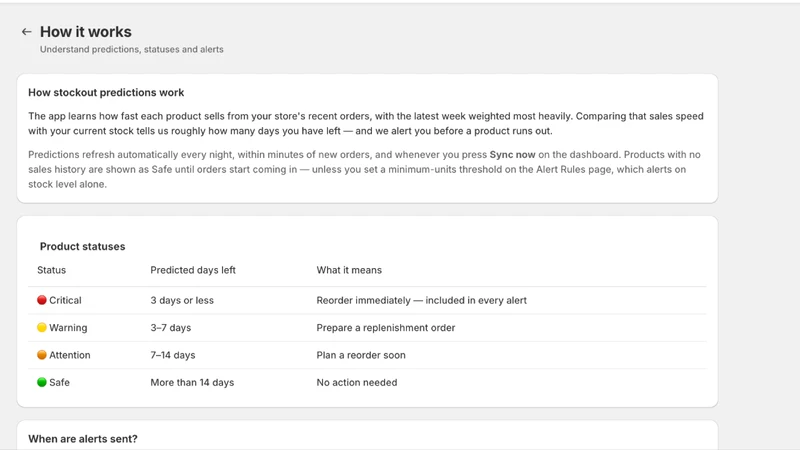Select the 'Warning' status label
Image resolution: width=800 pixels, height=450 pixels.
tap(68, 328)
